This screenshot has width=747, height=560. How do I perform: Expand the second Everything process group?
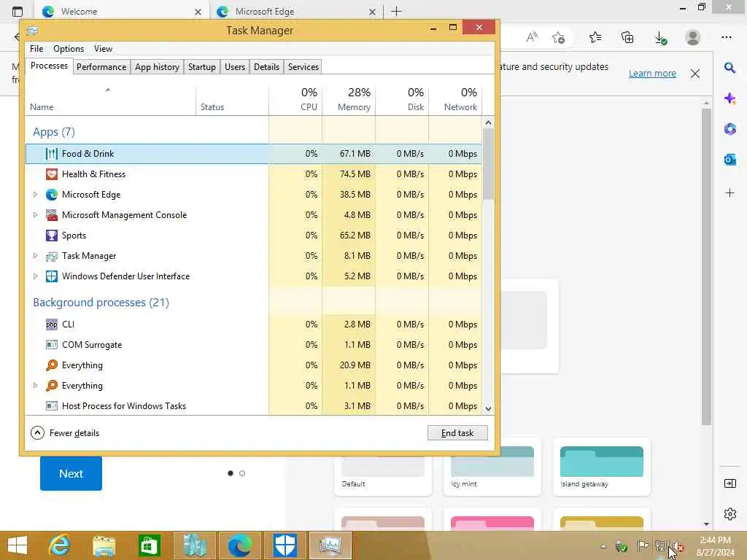point(35,386)
